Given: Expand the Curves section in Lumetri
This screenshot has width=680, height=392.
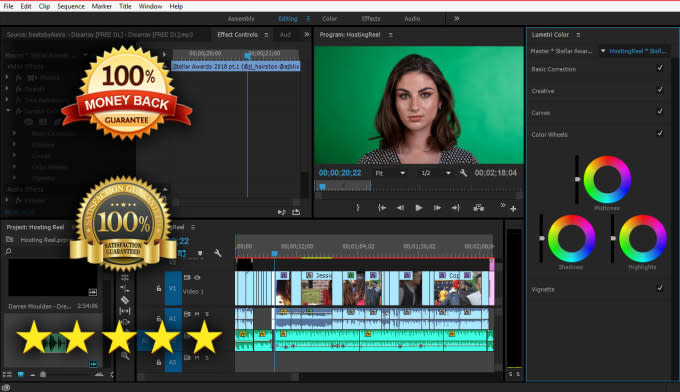Looking at the screenshot, I should (541, 113).
